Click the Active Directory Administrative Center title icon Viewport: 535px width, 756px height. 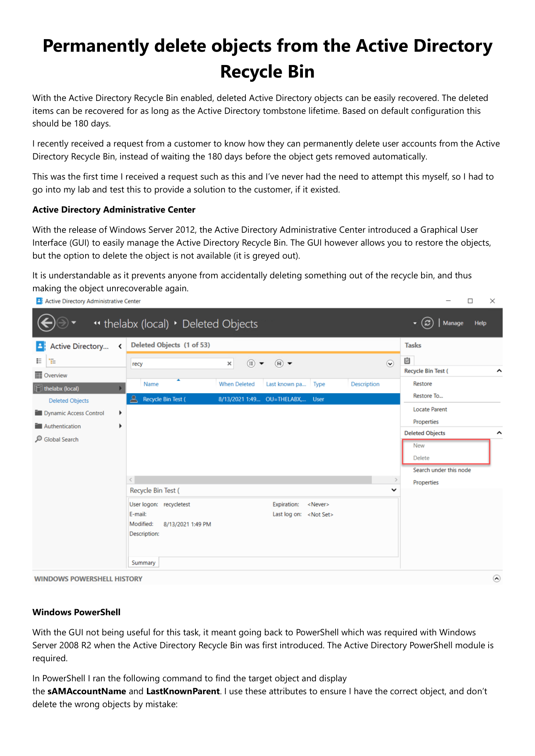(40, 301)
